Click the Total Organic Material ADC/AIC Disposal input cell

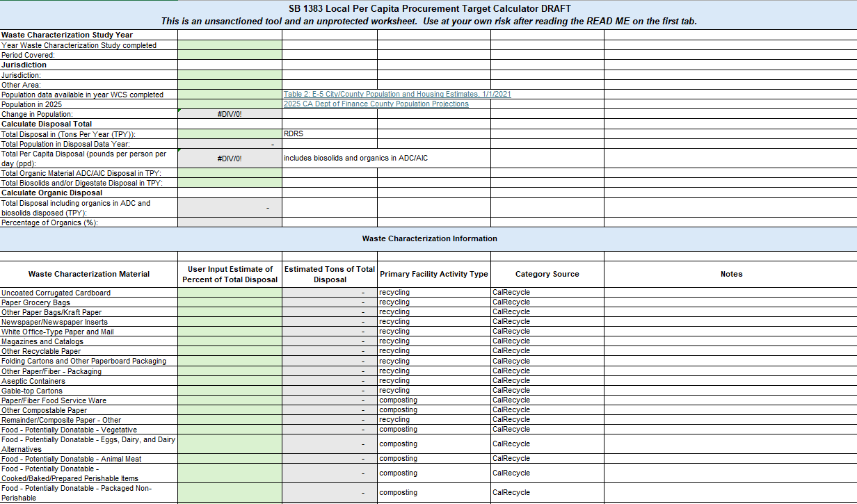click(230, 173)
